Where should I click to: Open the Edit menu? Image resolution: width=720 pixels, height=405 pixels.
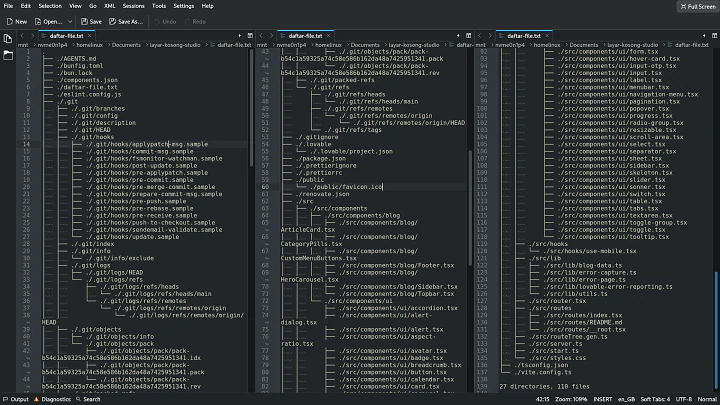[x=26, y=6]
